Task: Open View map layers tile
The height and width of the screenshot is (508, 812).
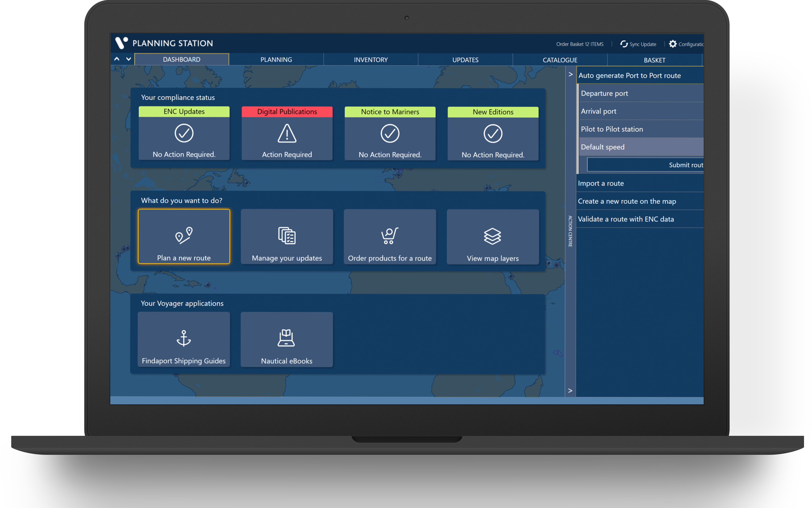Action: pyautogui.click(x=492, y=237)
